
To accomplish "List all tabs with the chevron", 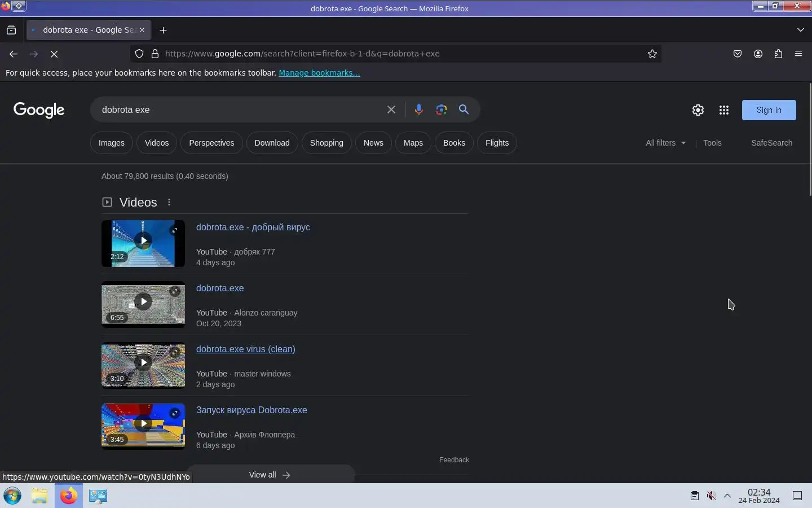I will pyautogui.click(x=801, y=30).
